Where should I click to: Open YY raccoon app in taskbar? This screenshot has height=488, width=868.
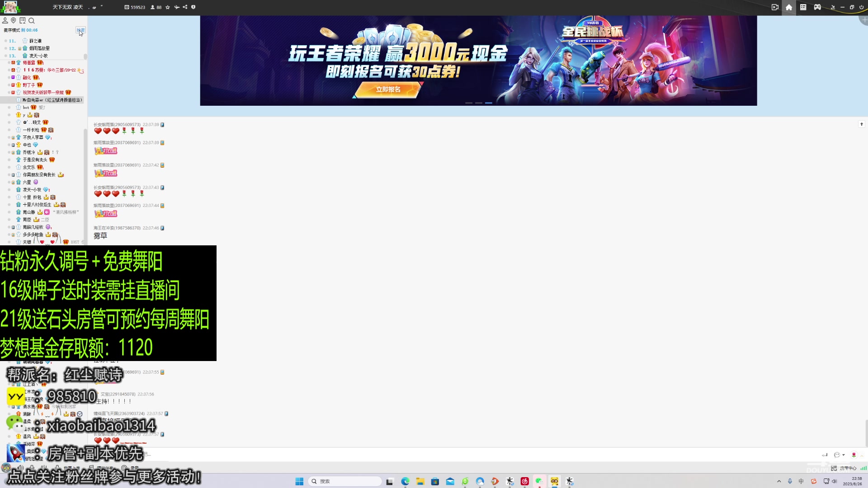[x=554, y=481]
